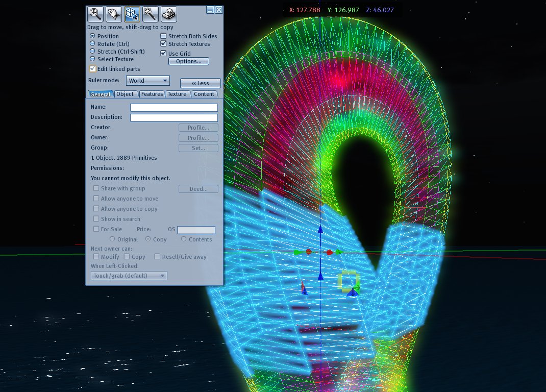
Task: Click the red X-axis manipulator handle
Action: click(330, 252)
